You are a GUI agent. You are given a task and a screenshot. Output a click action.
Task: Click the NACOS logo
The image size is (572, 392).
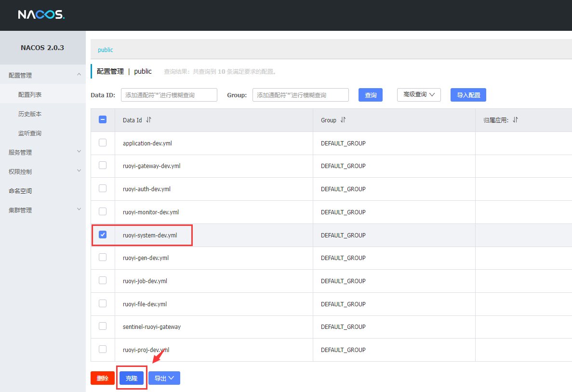click(41, 14)
